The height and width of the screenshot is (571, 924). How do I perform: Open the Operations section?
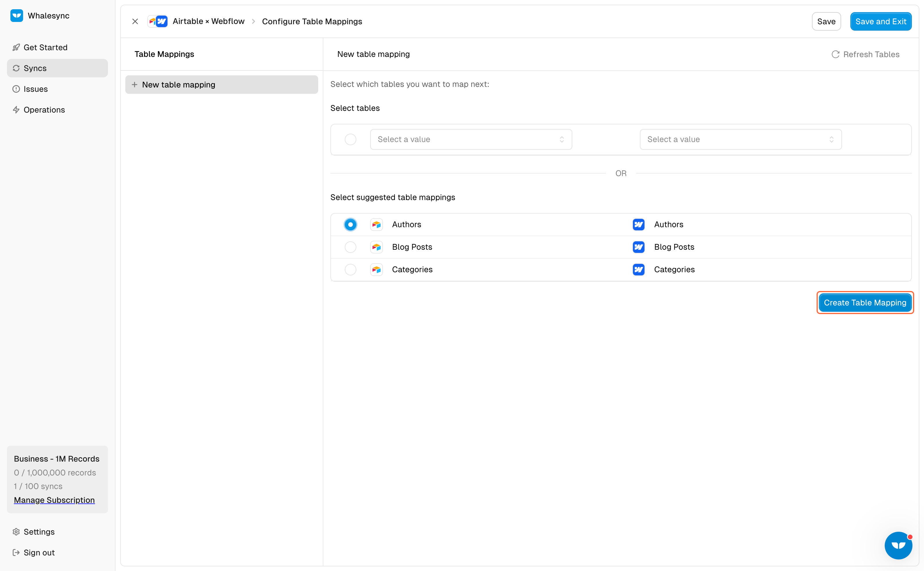pyautogui.click(x=57, y=109)
